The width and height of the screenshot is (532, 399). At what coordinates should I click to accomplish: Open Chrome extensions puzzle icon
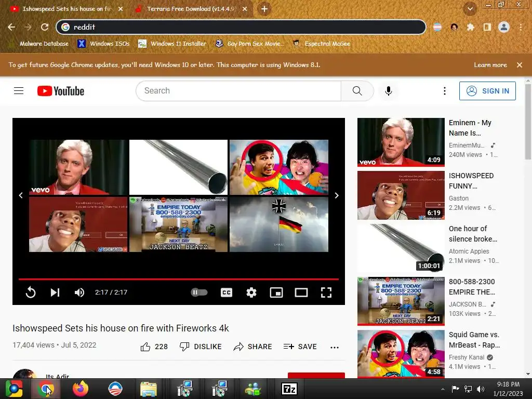point(470,27)
